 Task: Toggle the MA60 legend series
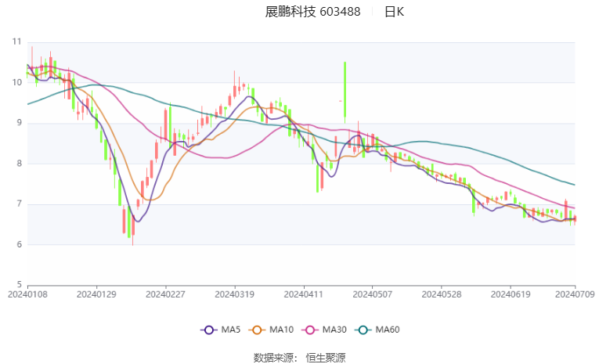(x=377, y=330)
